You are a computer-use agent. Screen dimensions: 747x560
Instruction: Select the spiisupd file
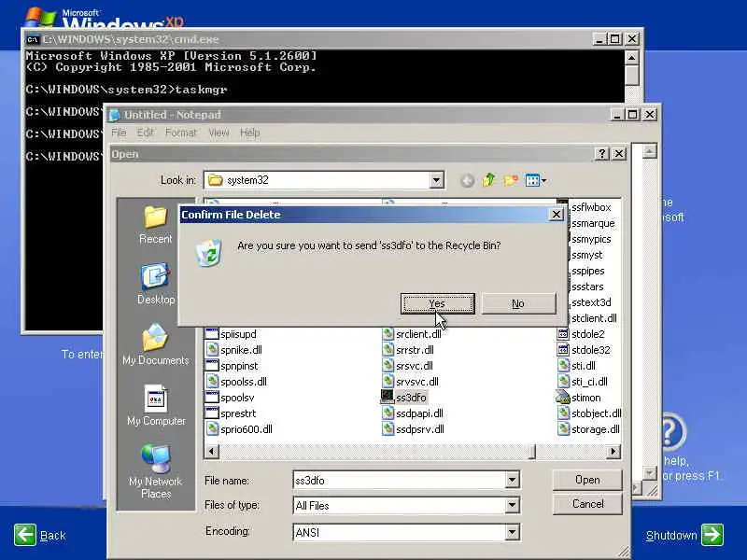point(231,334)
